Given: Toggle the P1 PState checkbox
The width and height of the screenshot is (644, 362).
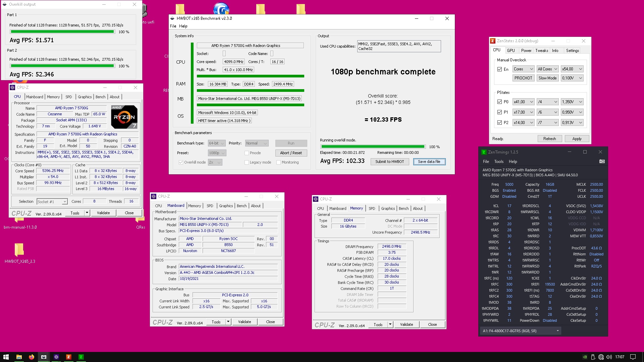Looking at the screenshot, I should pos(499,112).
